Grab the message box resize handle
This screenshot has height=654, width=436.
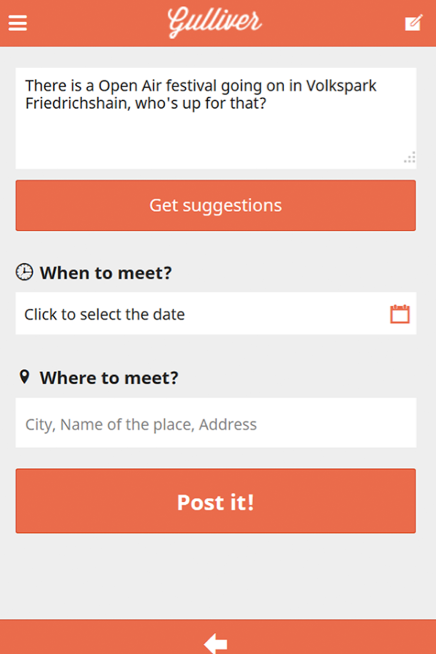[410, 158]
